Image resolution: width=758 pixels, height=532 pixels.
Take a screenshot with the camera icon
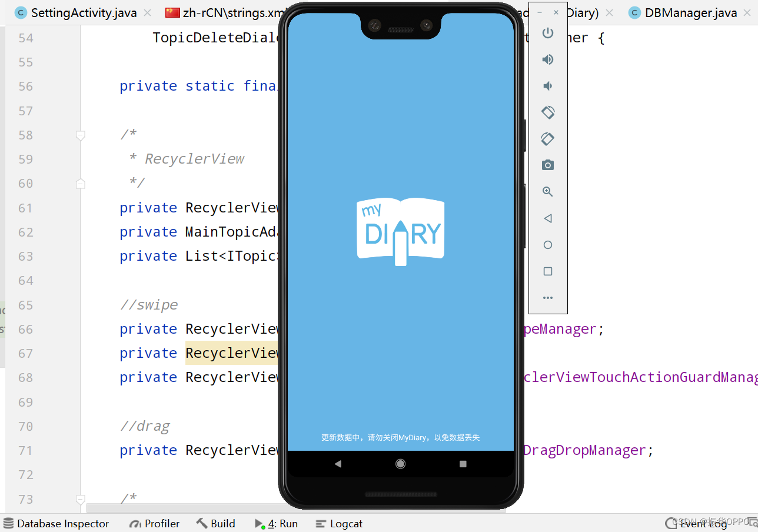(x=548, y=165)
